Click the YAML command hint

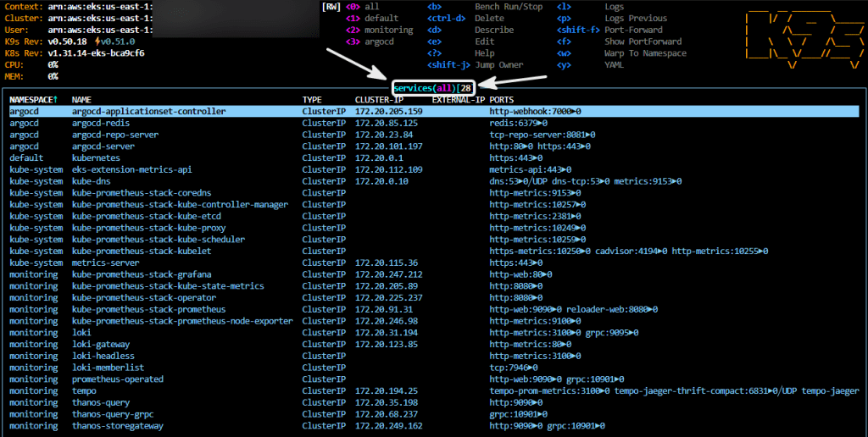pyautogui.click(x=614, y=64)
